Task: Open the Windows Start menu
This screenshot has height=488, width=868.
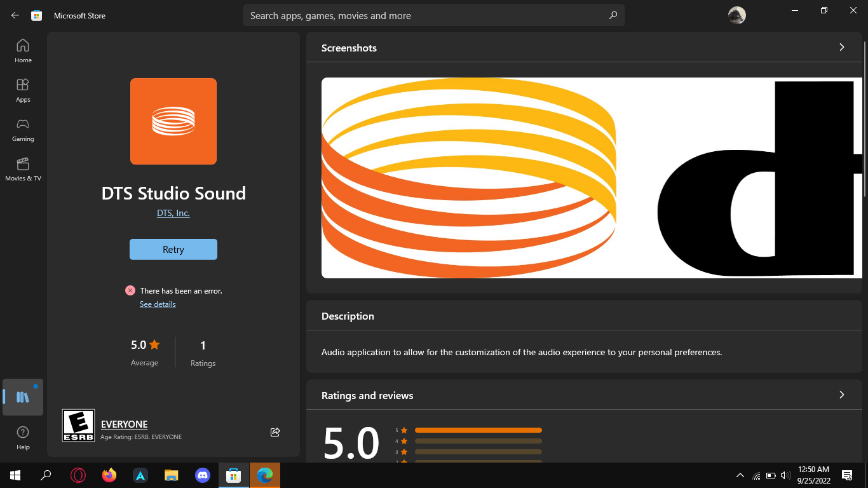Action: (15, 475)
